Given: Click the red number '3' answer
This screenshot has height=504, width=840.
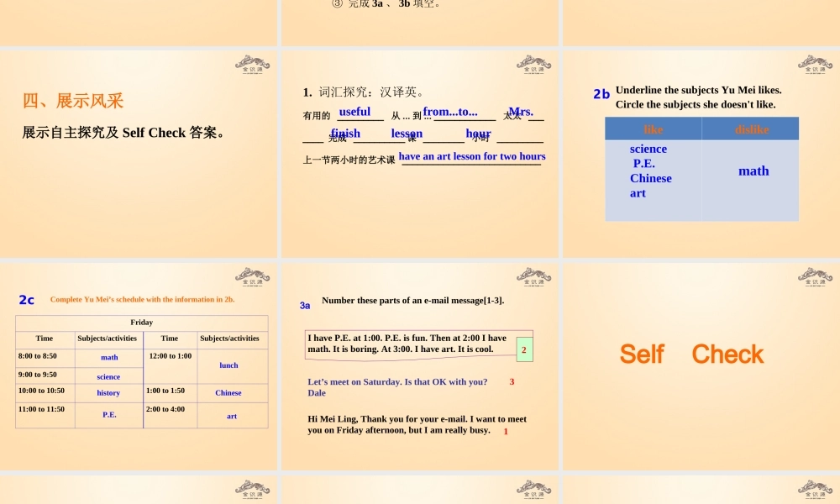Looking at the screenshot, I should [512, 382].
